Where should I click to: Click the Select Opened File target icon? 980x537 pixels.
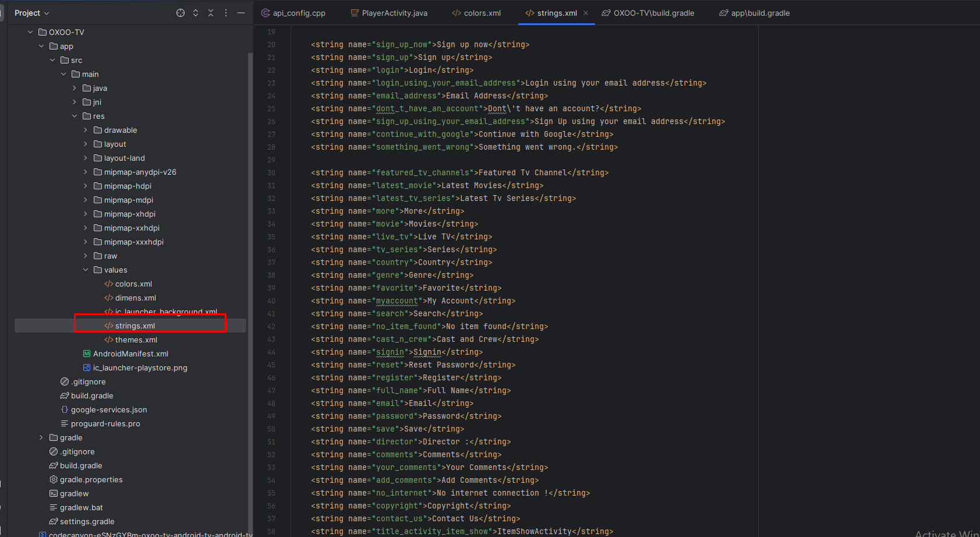(x=181, y=13)
